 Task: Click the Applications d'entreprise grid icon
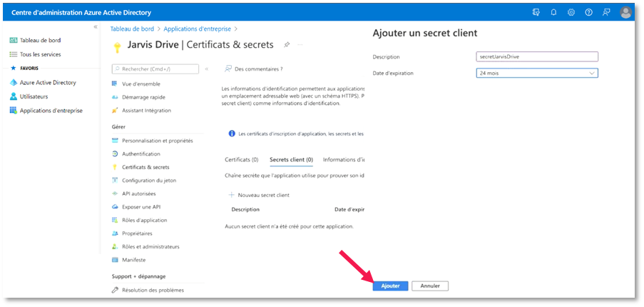(13, 111)
